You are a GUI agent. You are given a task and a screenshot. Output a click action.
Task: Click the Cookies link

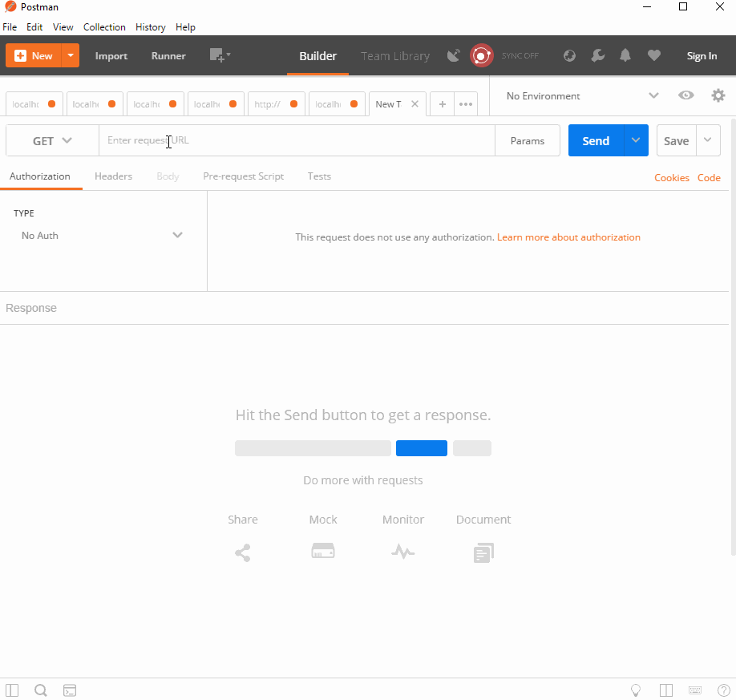(x=672, y=178)
